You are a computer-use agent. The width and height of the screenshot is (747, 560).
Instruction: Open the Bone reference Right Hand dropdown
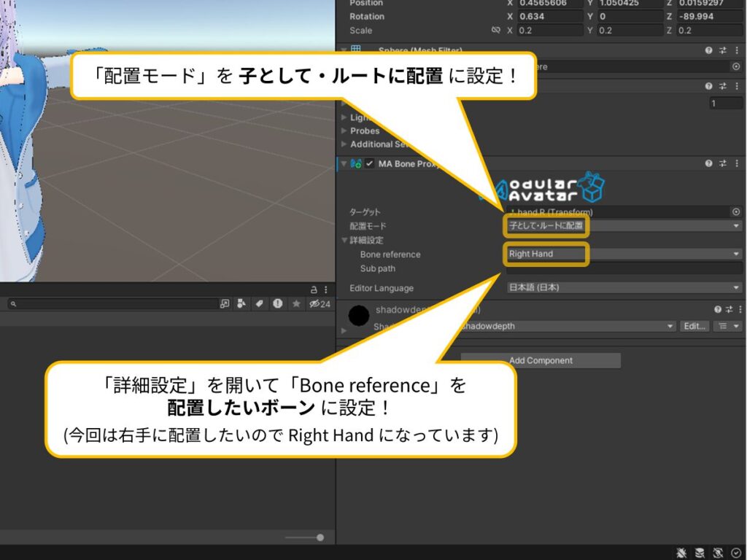pyautogui.click(x=624, y=254)
